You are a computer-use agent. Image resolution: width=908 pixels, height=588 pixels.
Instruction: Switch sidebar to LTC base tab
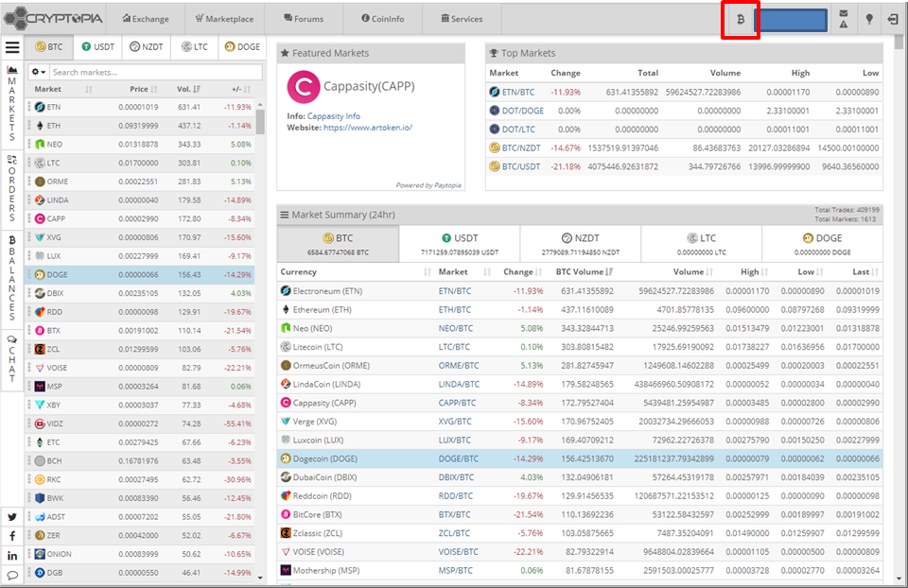click(194, 47)
